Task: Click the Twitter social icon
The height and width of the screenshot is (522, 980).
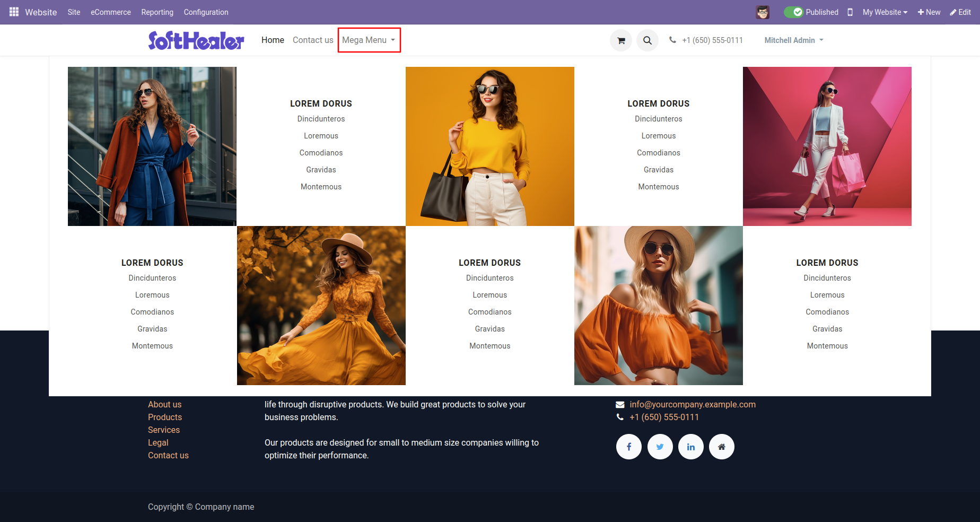Action: pyautogui.click(x=660, y=447)
